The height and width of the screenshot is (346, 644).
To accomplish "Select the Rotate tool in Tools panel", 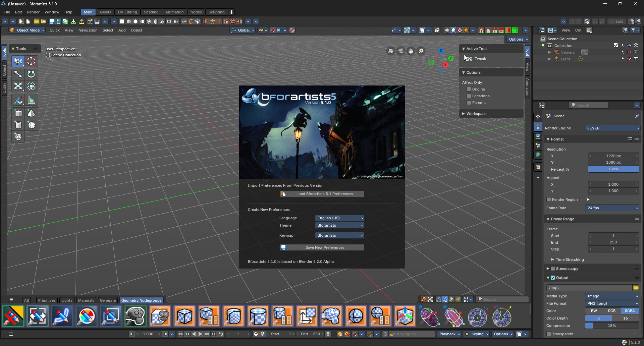I will coord(31,74).
